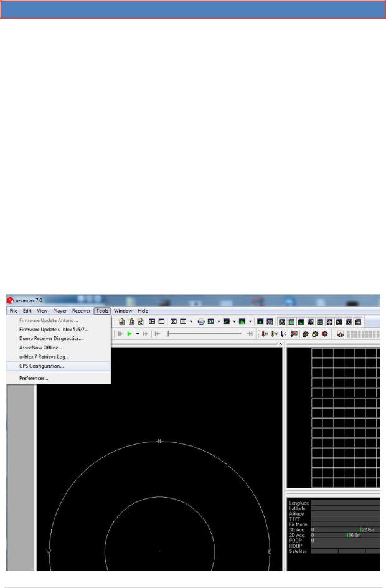The image size is (386, 588).
Task: Open the Receiver menu
Action: click(x=82, y=311)
